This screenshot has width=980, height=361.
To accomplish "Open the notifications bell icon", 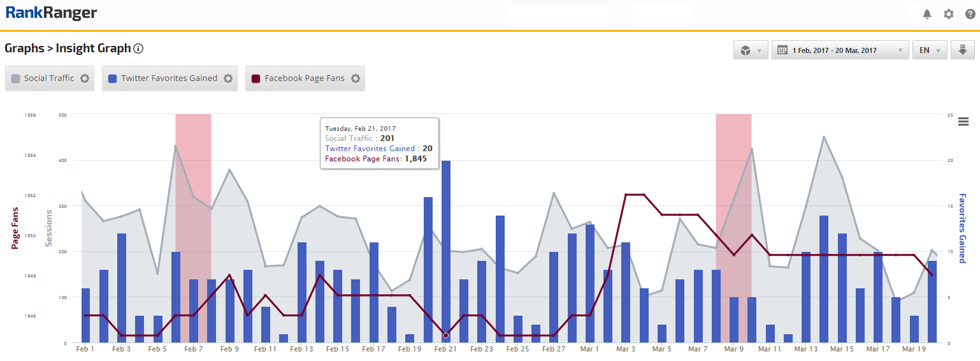I will 927,14.
